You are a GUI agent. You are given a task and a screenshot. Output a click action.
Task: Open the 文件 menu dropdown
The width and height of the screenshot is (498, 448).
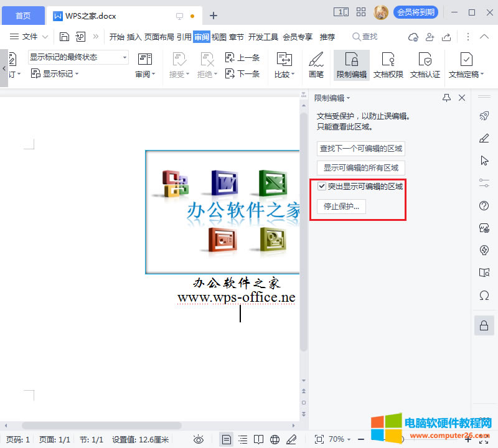[24, 37]
